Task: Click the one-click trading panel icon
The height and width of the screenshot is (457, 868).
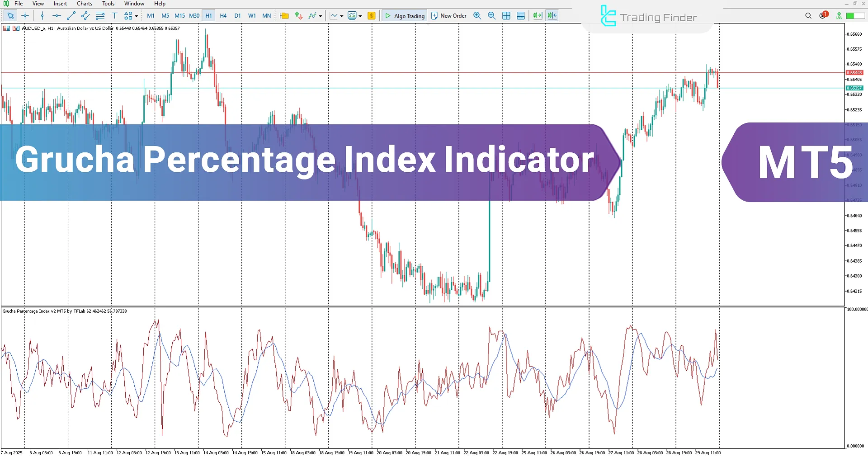Action: [x=7, y=28]
